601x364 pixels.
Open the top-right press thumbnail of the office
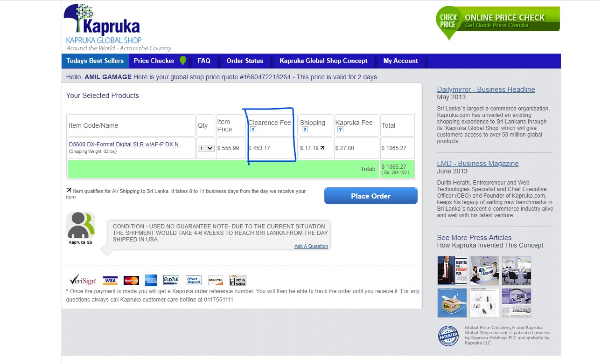coord(517,270)
